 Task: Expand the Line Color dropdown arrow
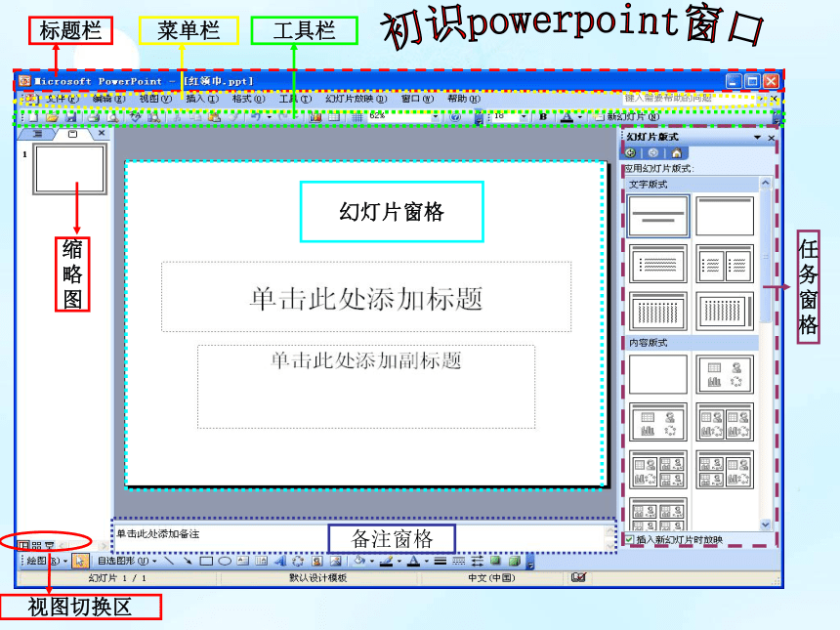point(399,561)
